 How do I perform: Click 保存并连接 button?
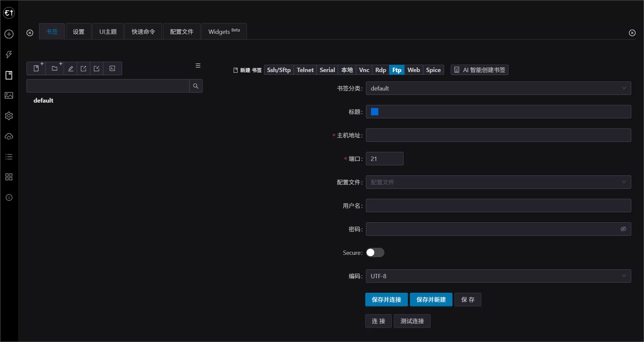(x=386, y=299)
